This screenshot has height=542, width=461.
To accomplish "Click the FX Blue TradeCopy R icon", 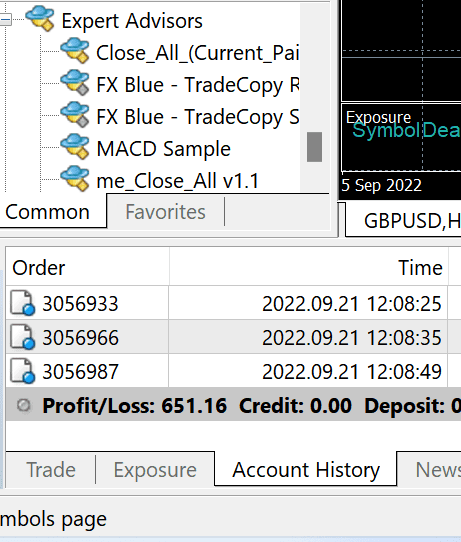I will (75, 82).
